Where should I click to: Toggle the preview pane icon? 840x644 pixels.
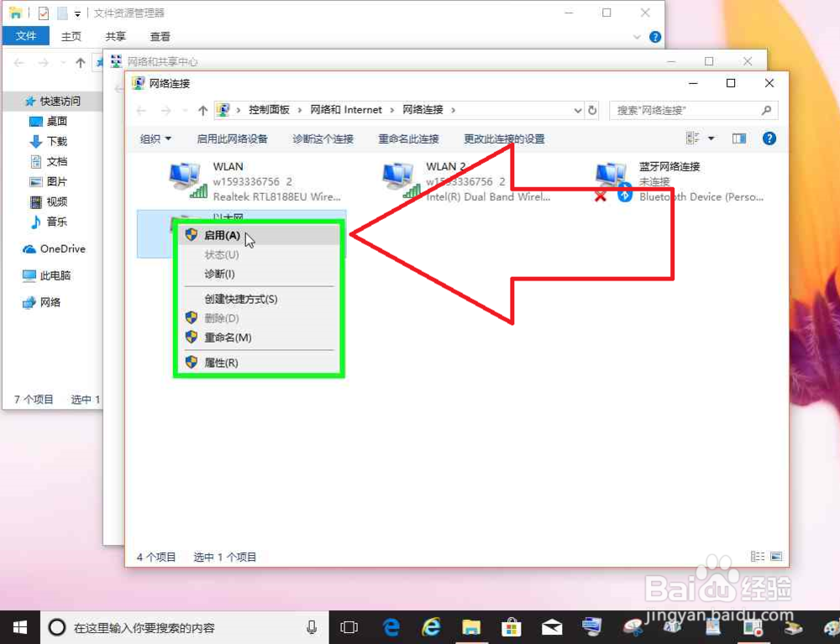(x=738, y=138)
